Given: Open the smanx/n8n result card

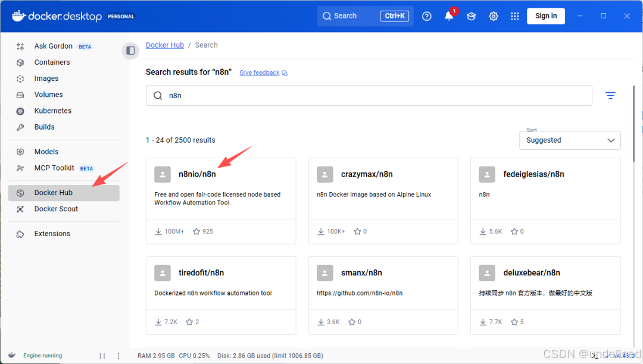Looking at the screenshot, I should click(383, 296).
